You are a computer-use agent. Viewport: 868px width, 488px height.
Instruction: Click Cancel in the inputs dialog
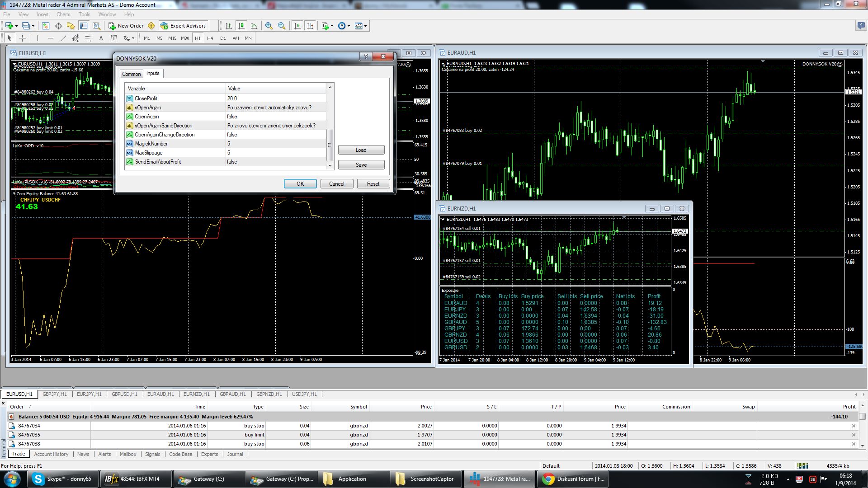pos(337,184)
